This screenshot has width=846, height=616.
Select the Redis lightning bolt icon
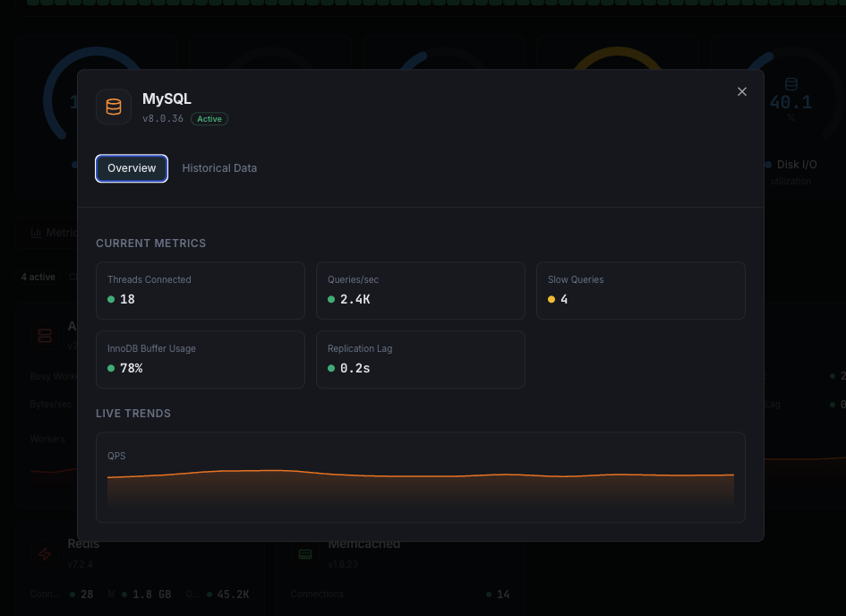pyautogui.click(x=45, y=554)
